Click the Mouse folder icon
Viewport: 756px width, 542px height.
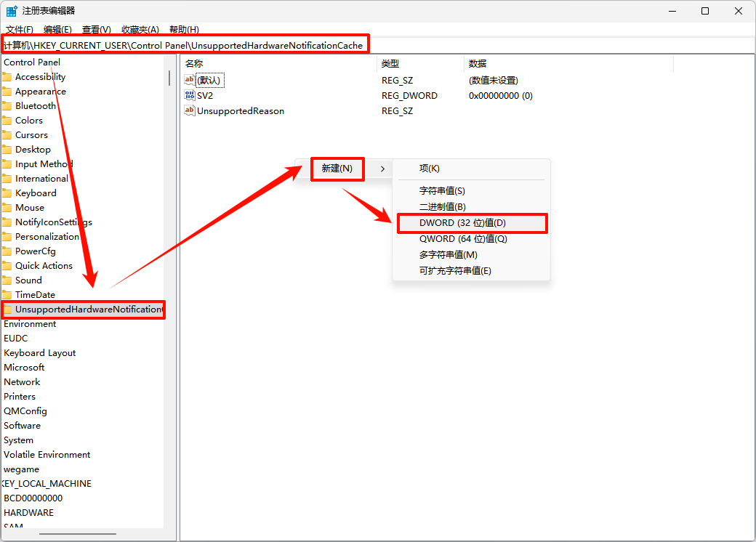[x=9, y=207]
